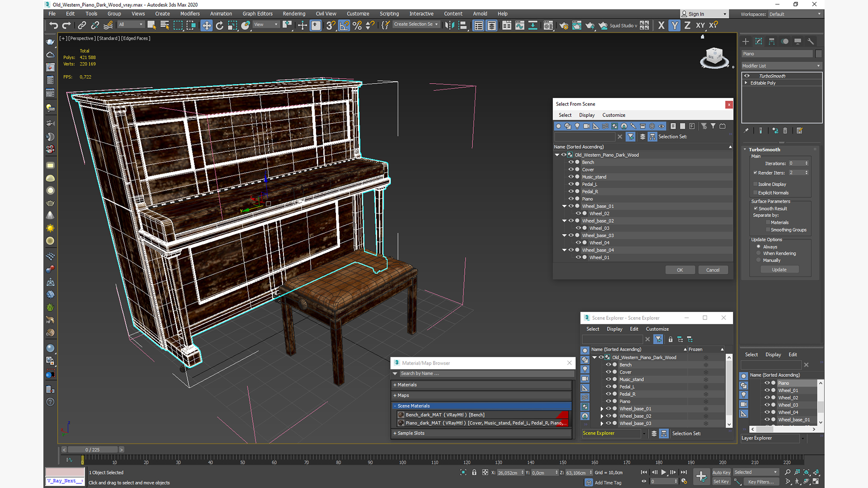Open the Modifiers menu

tap(190, 14)
